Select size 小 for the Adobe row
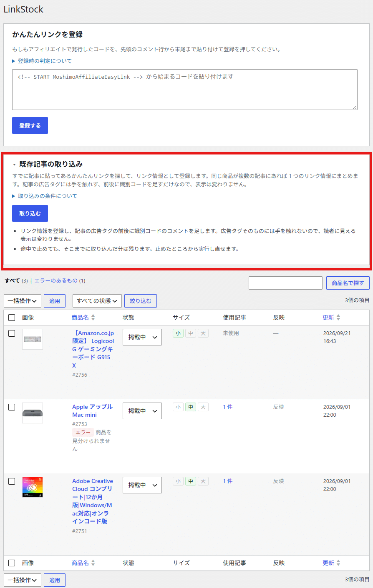The image size is (373, 588). [178, 481]
